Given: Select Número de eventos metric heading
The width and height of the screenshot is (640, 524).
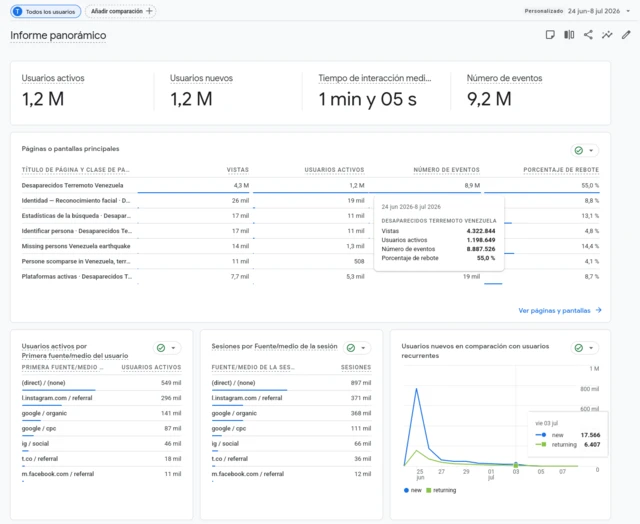Looking at the screenshot, I should point(504,78).
